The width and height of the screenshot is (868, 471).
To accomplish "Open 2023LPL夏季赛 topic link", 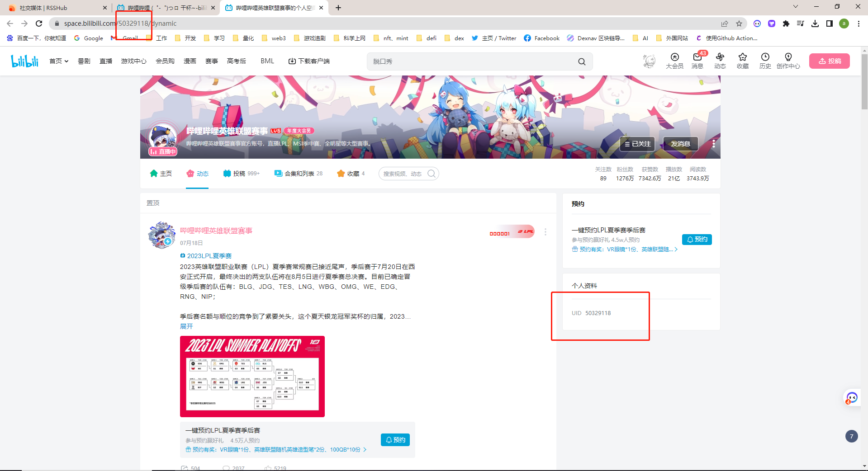I will click(206, 256).
